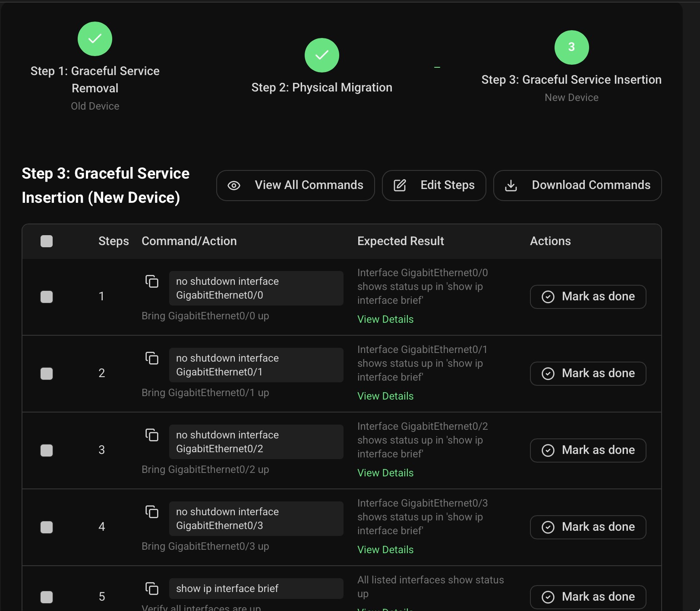Click the 'Command/Action' column header

[189, 241]
